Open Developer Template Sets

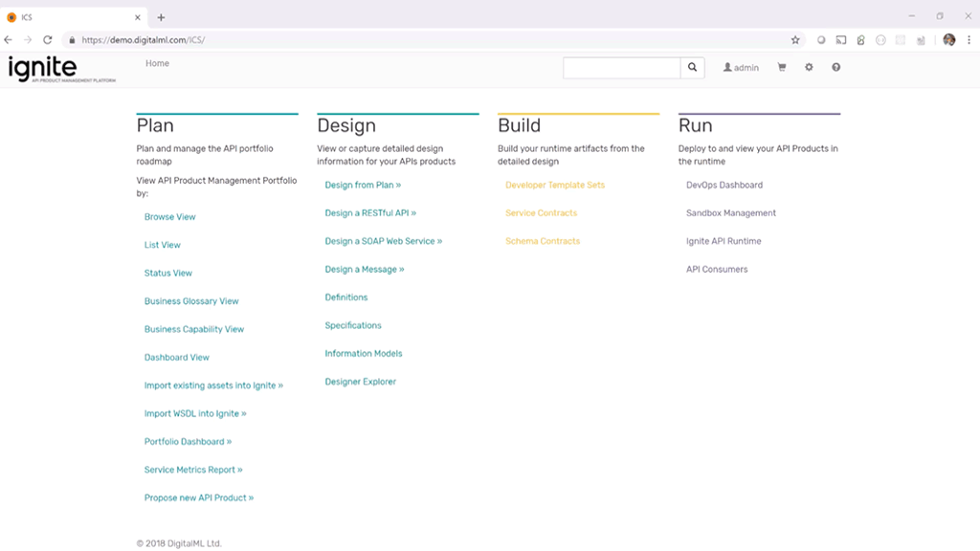coord(555,186)
